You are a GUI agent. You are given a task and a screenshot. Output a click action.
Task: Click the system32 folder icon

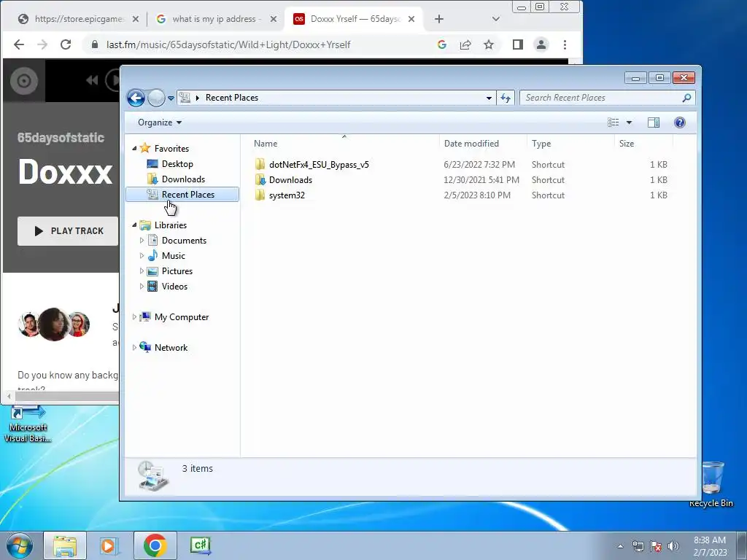click(260, 195)
